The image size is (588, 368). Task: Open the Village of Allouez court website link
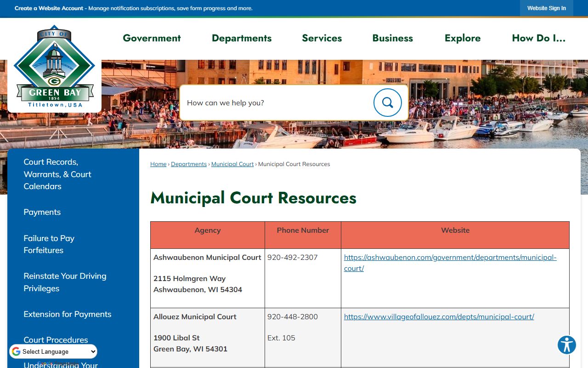439,316
